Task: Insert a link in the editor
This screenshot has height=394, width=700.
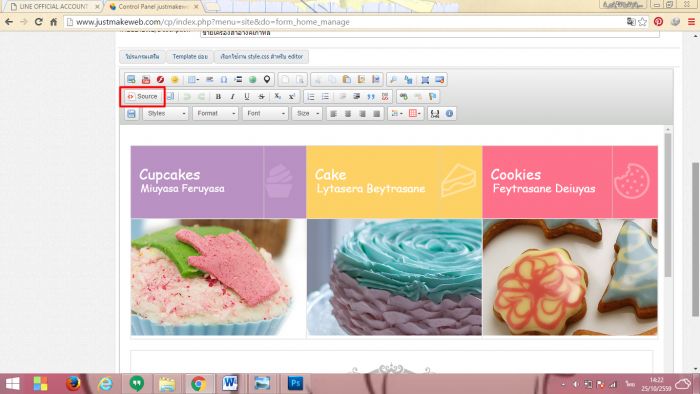Action: coord(404,96)
